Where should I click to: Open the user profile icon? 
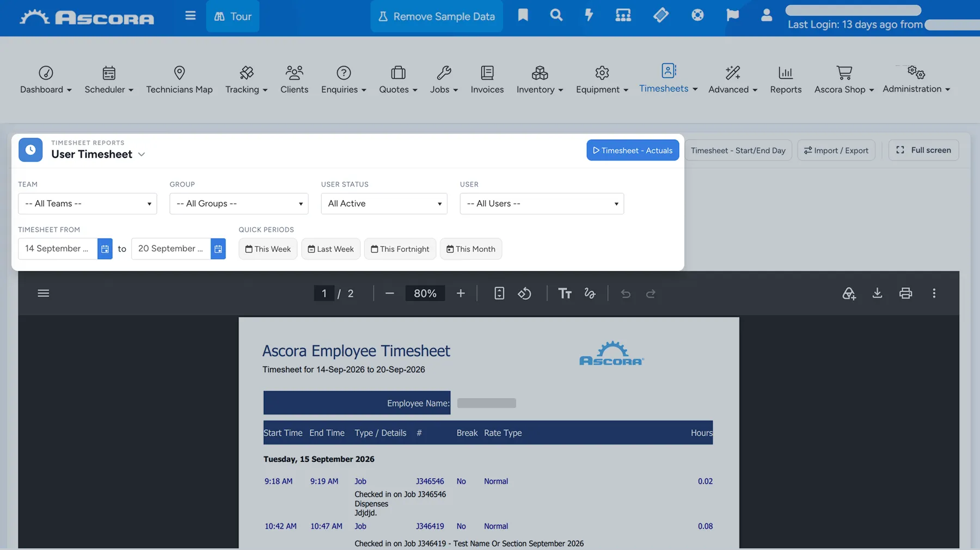coord(767,15)
